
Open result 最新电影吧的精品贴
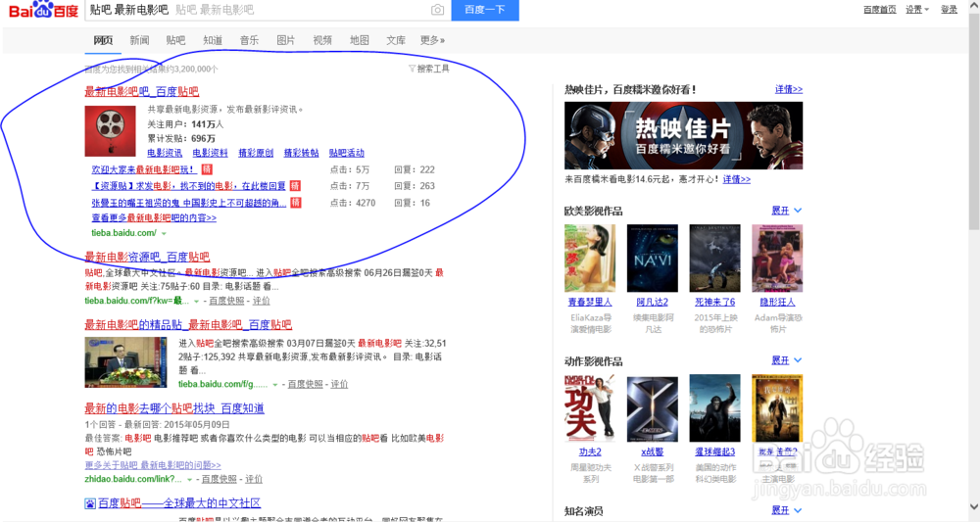[188, 325]
